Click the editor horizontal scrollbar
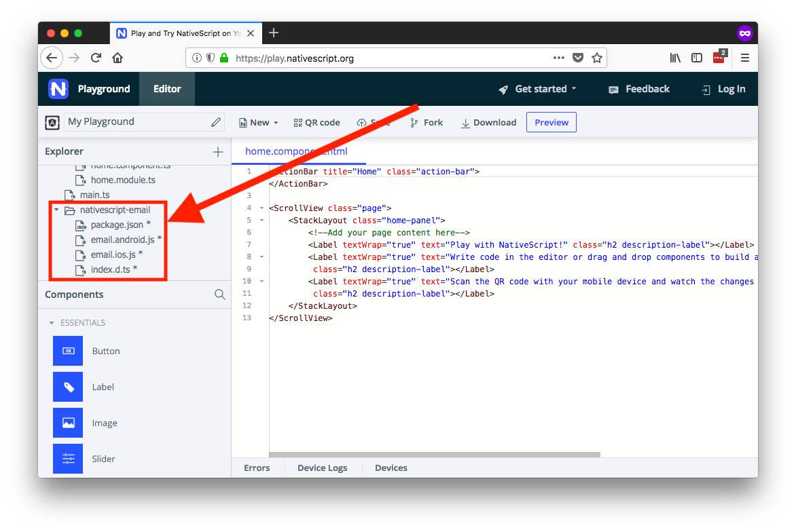Image resolution: width=796 pixels, height=532 pixels. point(435,455)
